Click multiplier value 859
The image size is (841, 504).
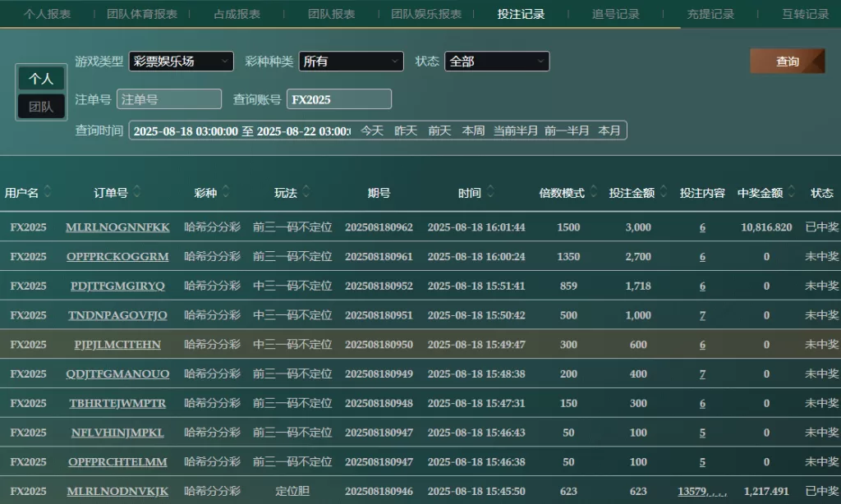pyautogui.click(x=568, y=286)
